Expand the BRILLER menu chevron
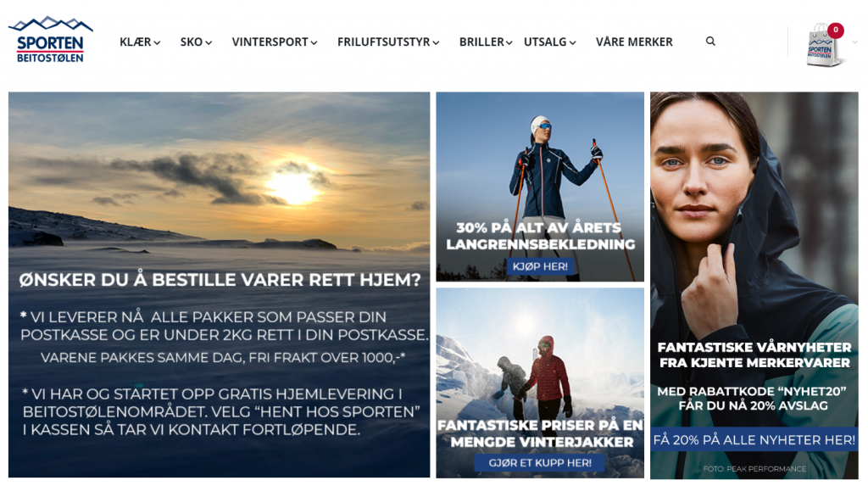Image resolution: width=868 pixels, height=486 pixels. [x=509, y=42]
